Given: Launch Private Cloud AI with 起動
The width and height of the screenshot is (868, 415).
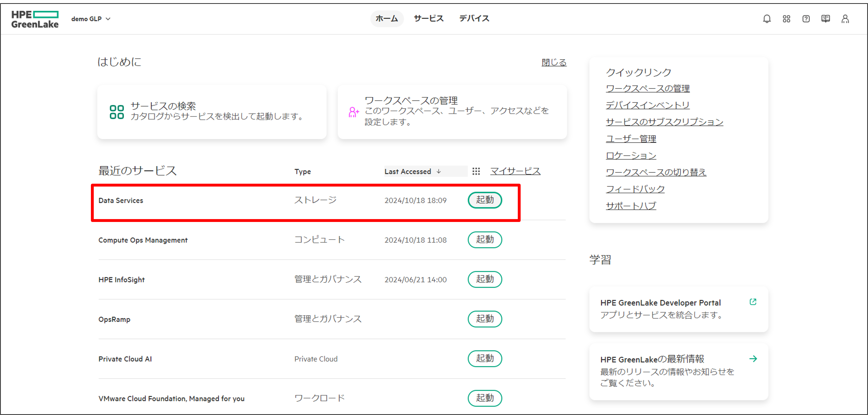Looking at the screenshot, I should (x=485, y=358).
